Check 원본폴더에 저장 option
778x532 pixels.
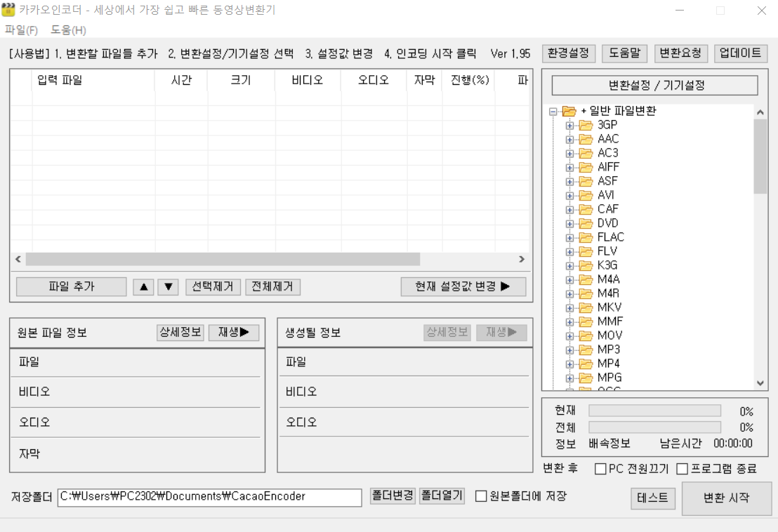tap(481, 496)
